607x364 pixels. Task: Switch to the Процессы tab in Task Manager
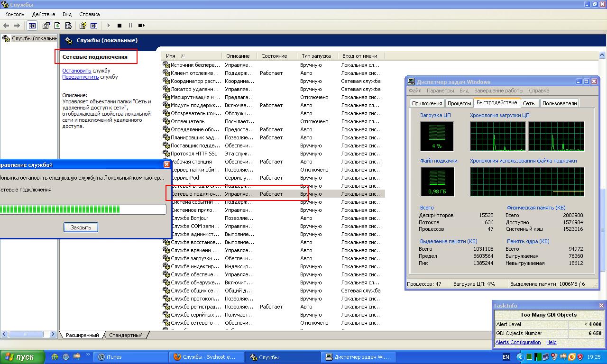click(x=459, y=103)
